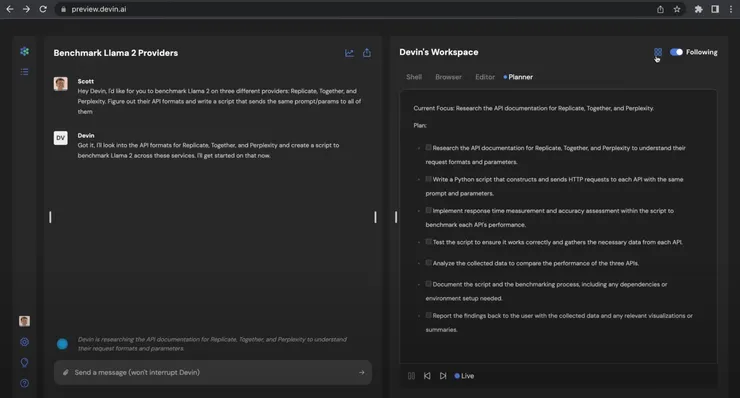This screenshot has width=740, height=398.
Task: Click the Current Focus line in the planner
Action: [x=533, y=108]
